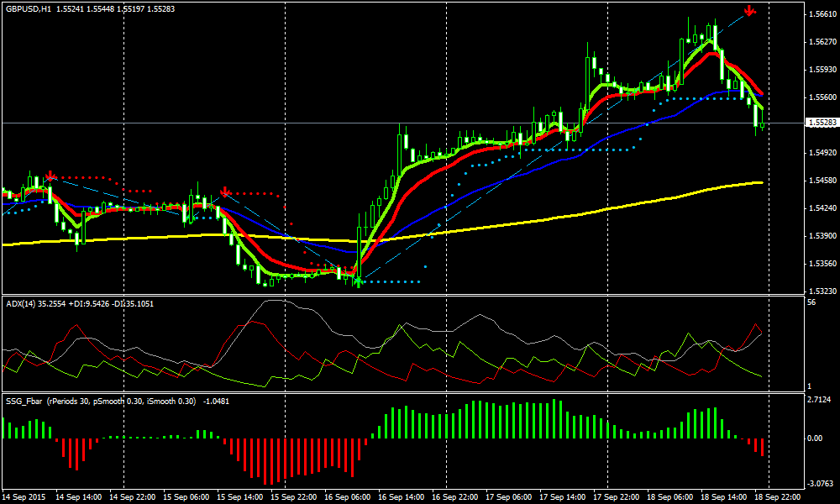Select the leftmost red sell arrow on 14 Sep
This screenshot has width=840, height=504.
click(51, 175)
